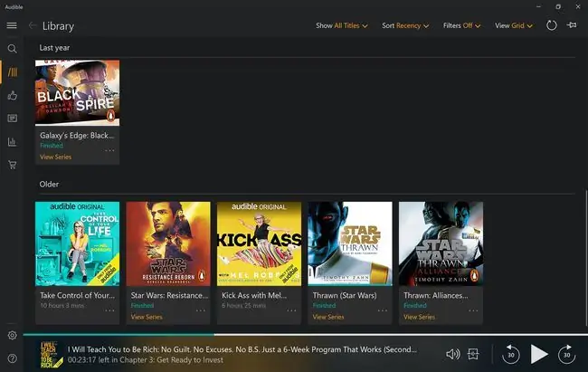588x372 pixels.
Task: Open the settings gear icon
Action: coord(12,335)
